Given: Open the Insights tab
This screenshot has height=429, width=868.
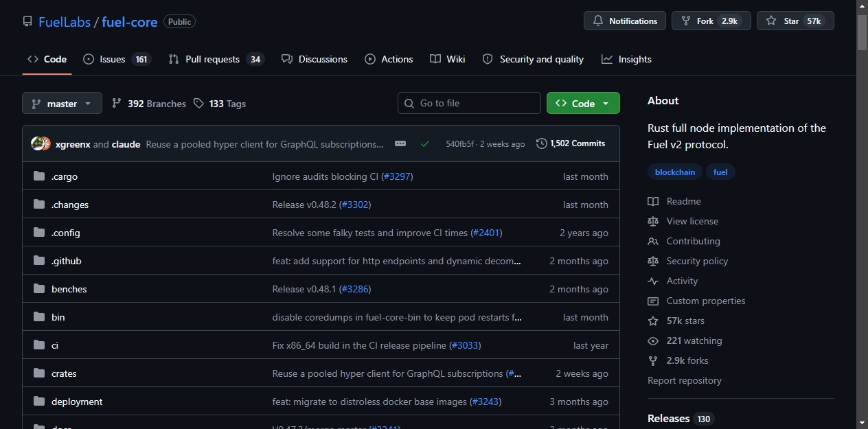Looking at the screenshot, I should (x=626, y=59).
